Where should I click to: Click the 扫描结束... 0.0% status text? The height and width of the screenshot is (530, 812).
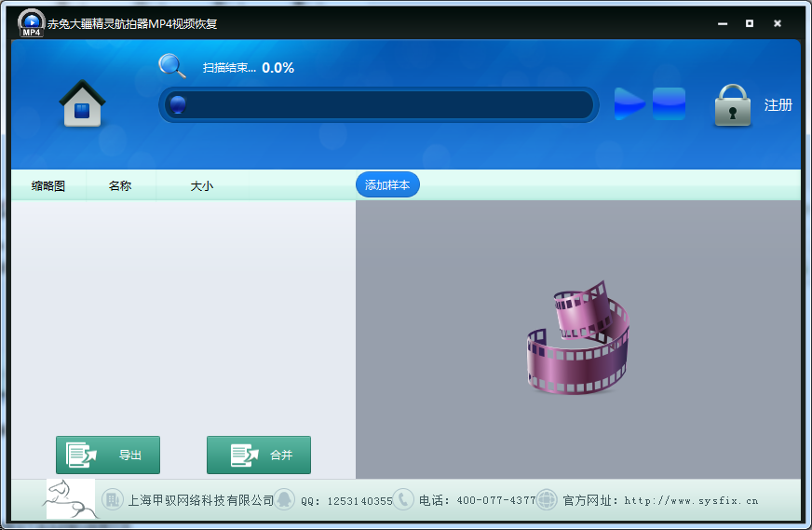[248, 68]
